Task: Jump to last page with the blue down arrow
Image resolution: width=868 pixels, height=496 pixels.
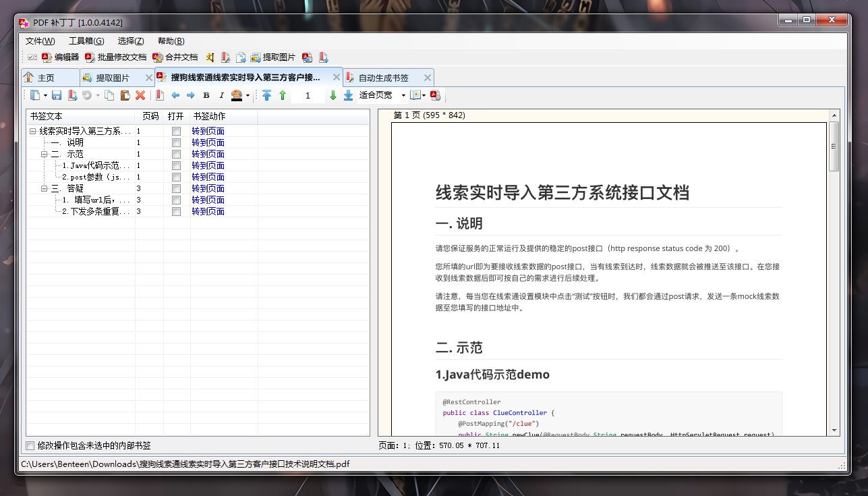Action: pos(348,96)
